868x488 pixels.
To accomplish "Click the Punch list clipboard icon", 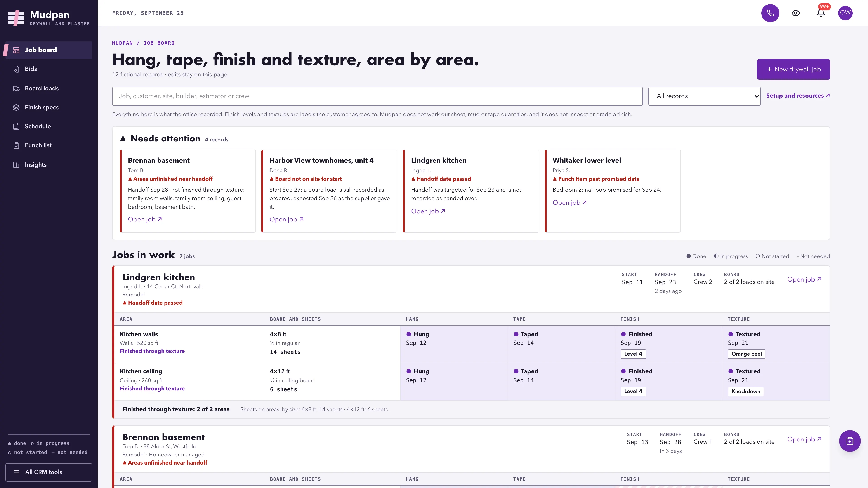I will coord(16,145).
